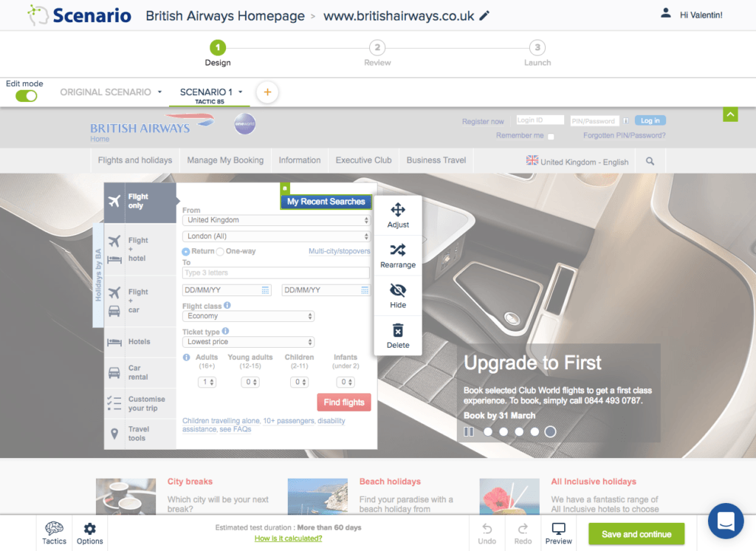This screenshot has width=756, height=551.
Task: Change the Adults passenger count
Action: (x=207, y=382)
